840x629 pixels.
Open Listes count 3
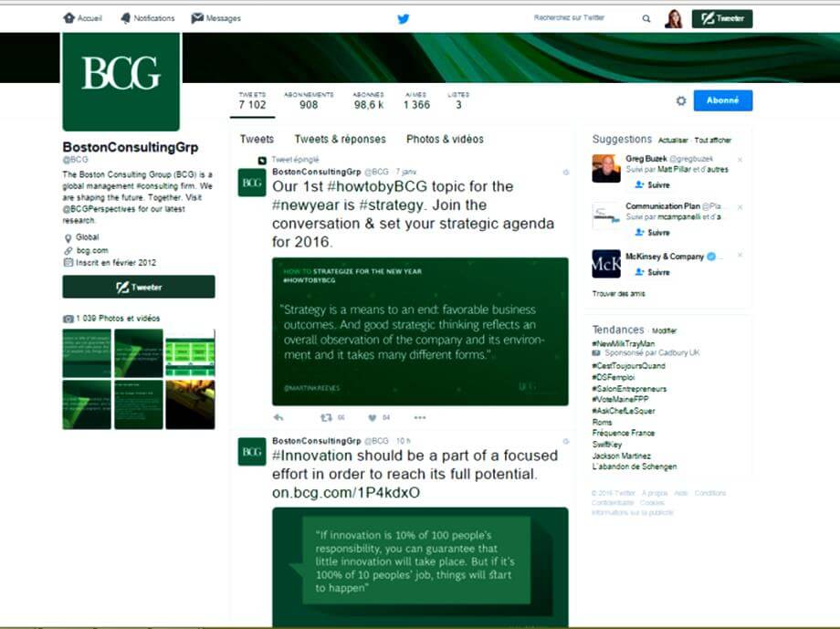[458, 100]
